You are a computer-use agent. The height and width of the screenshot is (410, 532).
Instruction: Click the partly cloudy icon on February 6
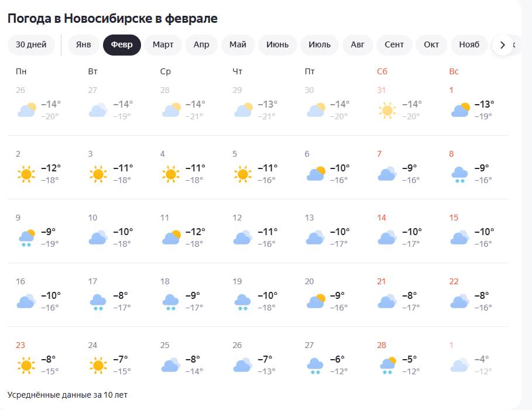[315, 174]
